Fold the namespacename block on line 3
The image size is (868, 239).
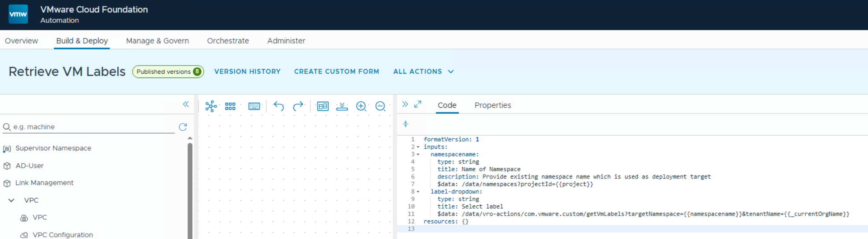pyautogui.click(x=418, y=154)
